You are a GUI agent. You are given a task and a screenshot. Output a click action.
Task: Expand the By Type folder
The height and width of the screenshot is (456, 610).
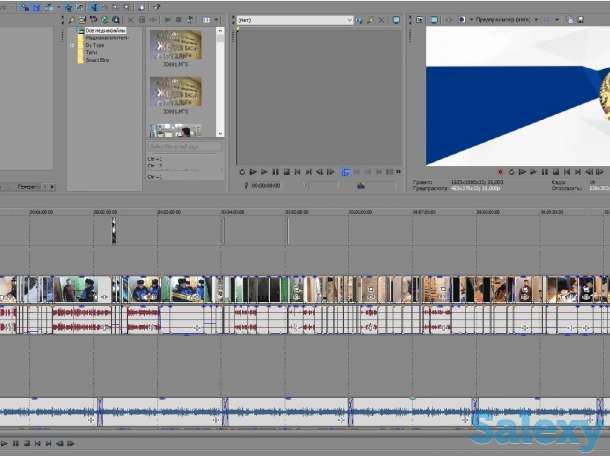72,45
